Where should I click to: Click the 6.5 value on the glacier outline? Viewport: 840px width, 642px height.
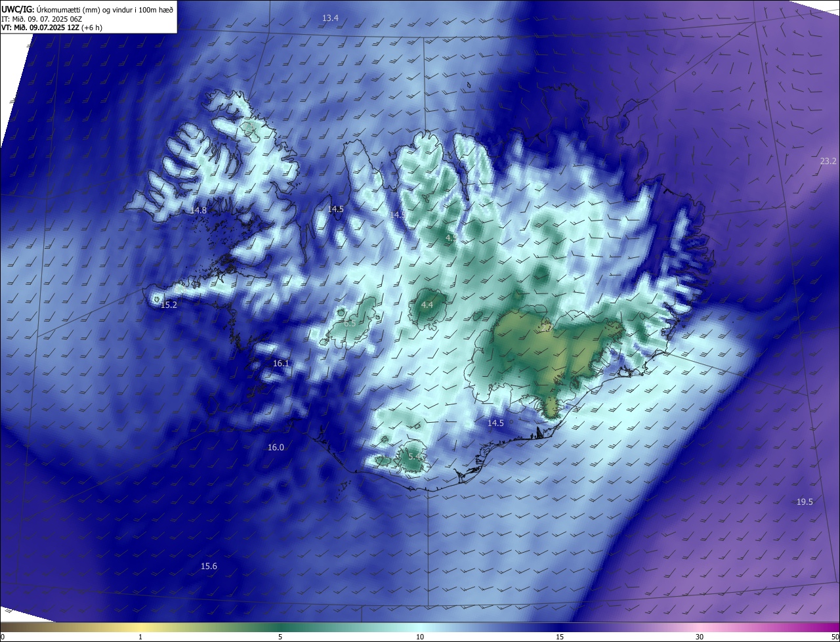pyautogui.click(x=350, y=323)
